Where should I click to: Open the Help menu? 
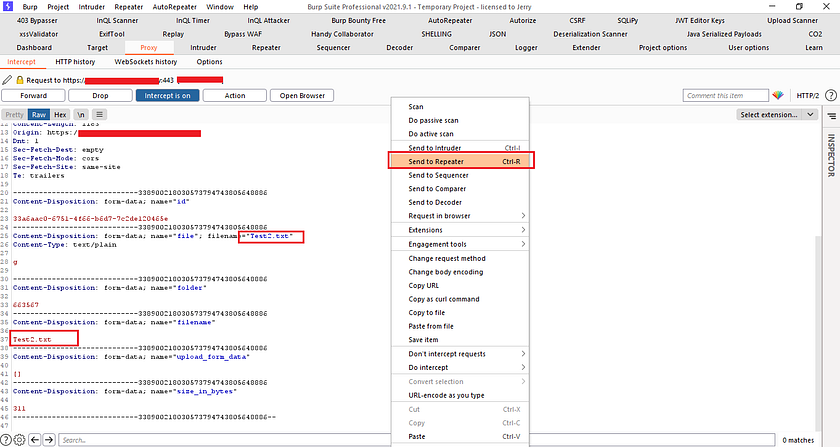(x=251, y=7)
